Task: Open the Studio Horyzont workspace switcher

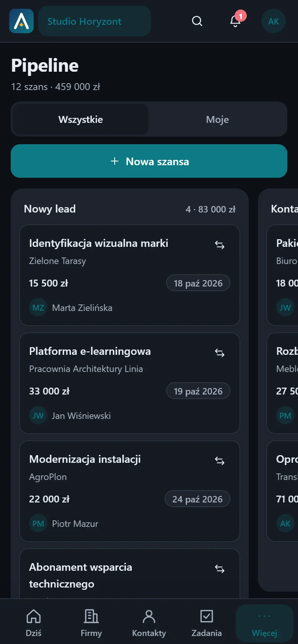Action: point(94,21)
